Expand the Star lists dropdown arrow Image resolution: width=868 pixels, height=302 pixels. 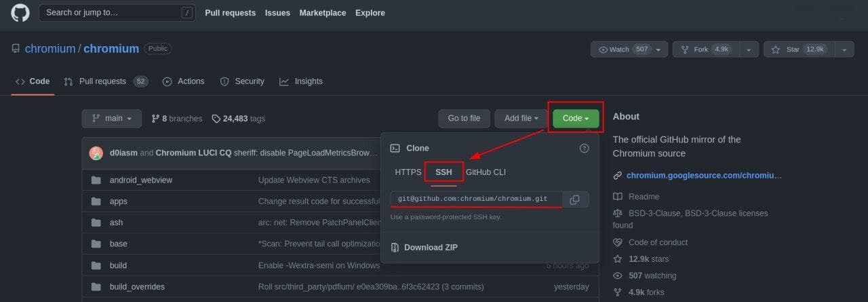pyautogui.click(x=844, y=50)
